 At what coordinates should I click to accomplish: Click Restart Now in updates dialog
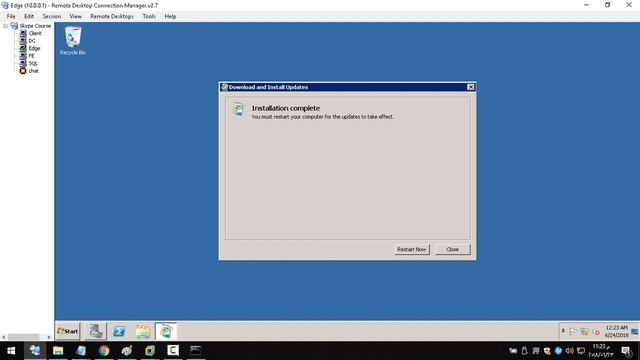pos(411,249)
